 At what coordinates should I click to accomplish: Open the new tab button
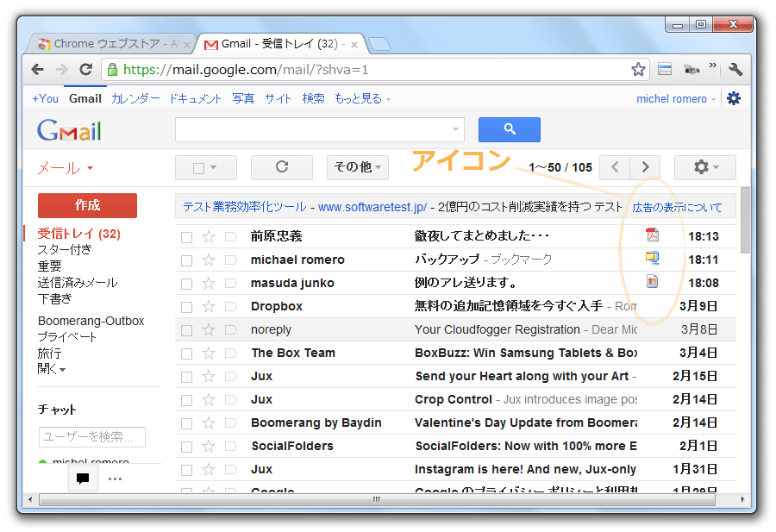379,44
